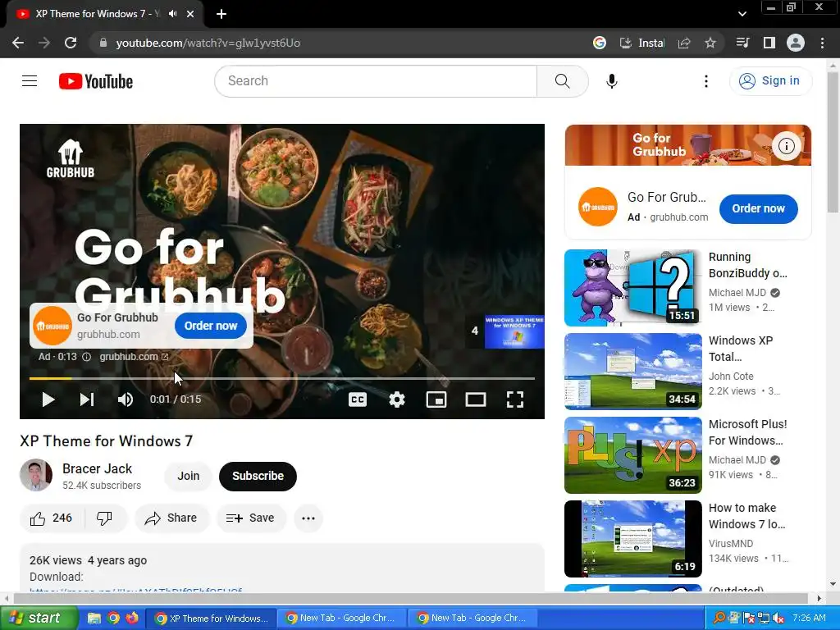Dislike the video with thumbs down
The width and height of the screenshot is (840, 630).
(104, 518)
